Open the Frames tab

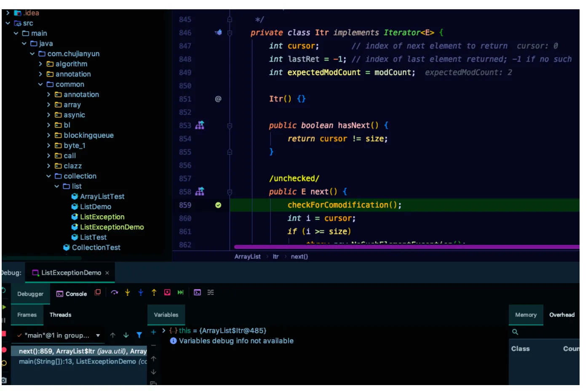27,315
